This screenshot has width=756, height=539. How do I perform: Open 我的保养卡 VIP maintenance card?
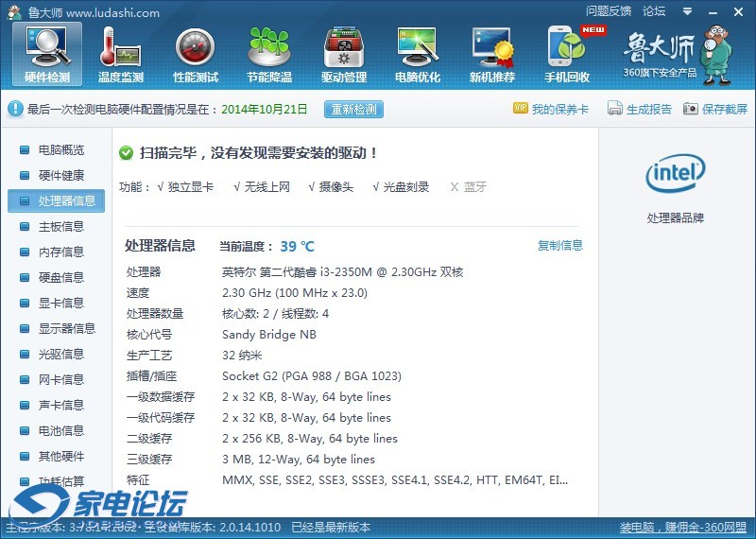coord(551,110)
